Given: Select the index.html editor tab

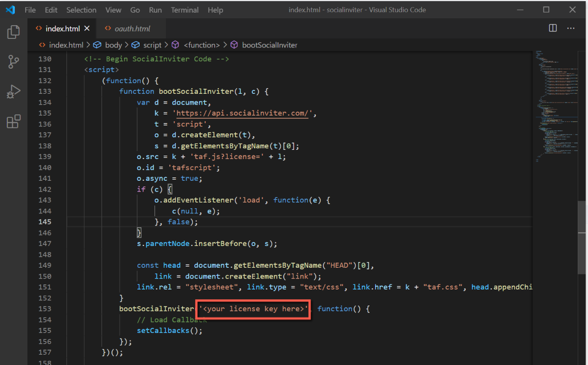Looking at the screenshot, I should [x=62, y=29].
